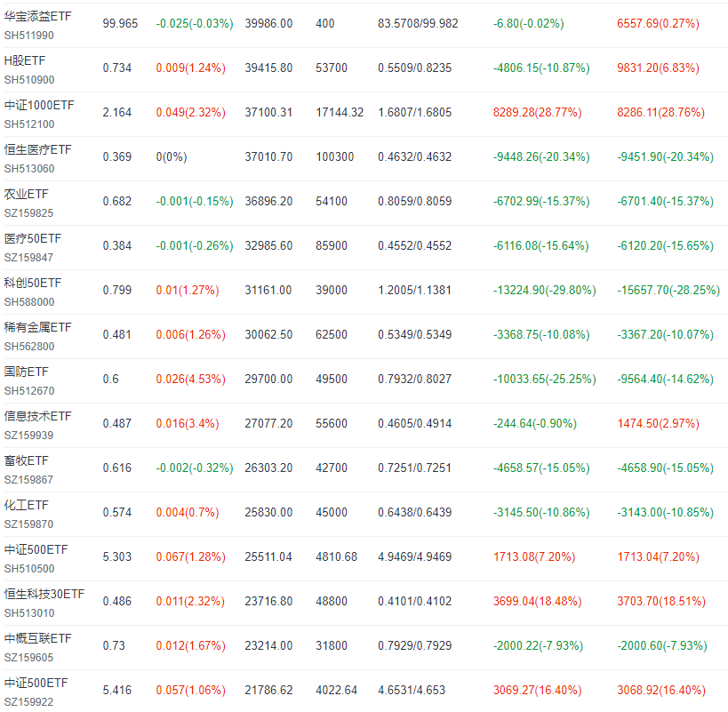Click the code SZ159939
This screenshot has height=712, width=728.
(x=28, y=436)
